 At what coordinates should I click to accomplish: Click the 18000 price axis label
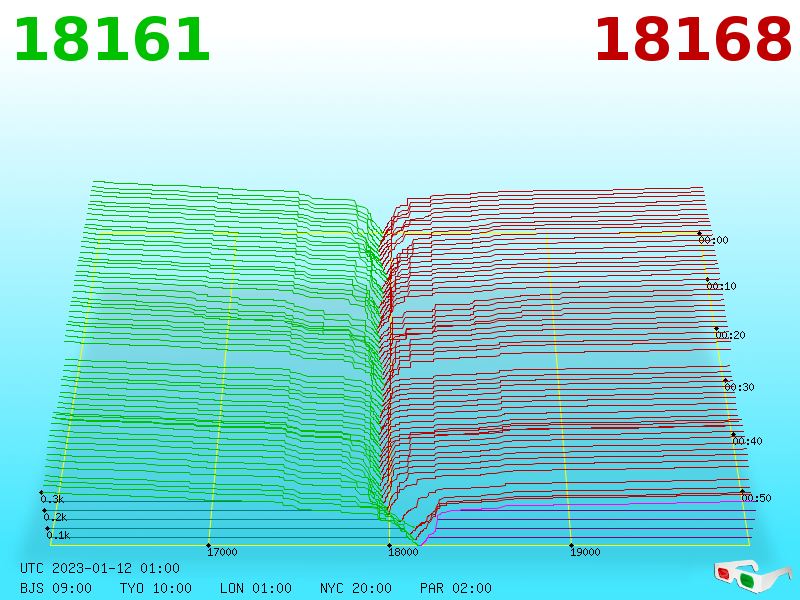click(x=403, y=552)
